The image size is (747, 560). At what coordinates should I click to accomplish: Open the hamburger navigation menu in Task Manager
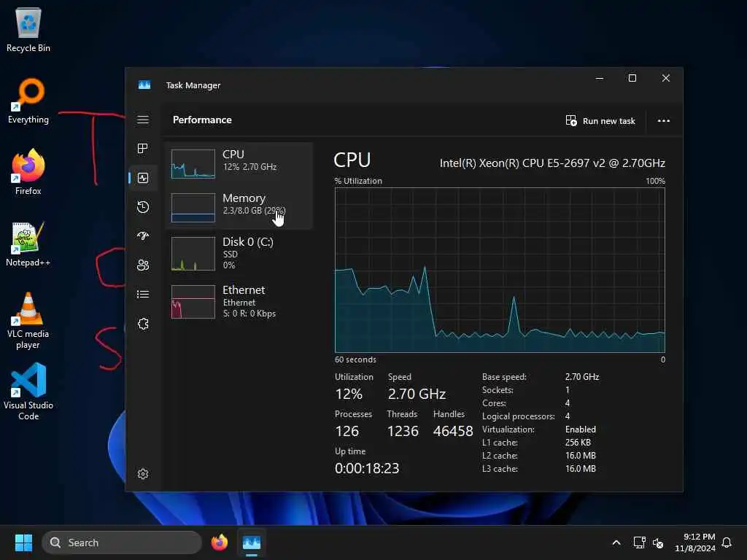(x=143, y=120)
